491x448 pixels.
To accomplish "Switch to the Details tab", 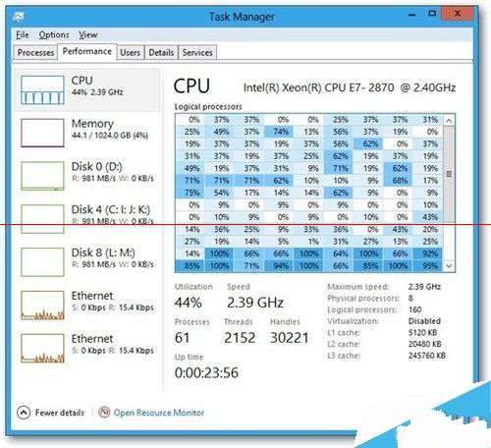I will [x=161, y=53].
